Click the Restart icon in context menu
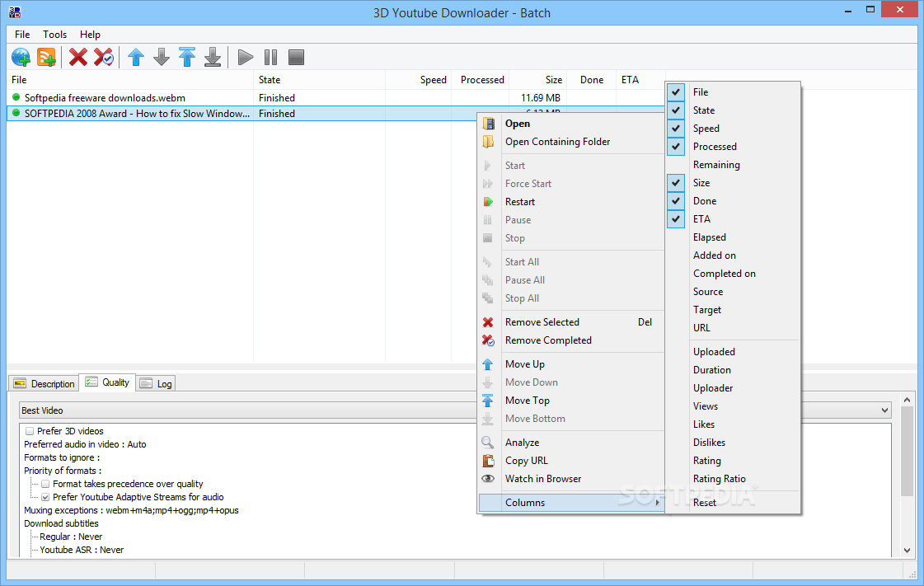 click(488, 202)
